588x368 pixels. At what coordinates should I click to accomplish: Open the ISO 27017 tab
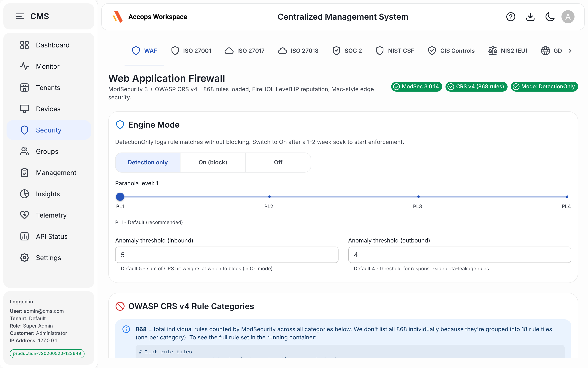click(245, 51)
